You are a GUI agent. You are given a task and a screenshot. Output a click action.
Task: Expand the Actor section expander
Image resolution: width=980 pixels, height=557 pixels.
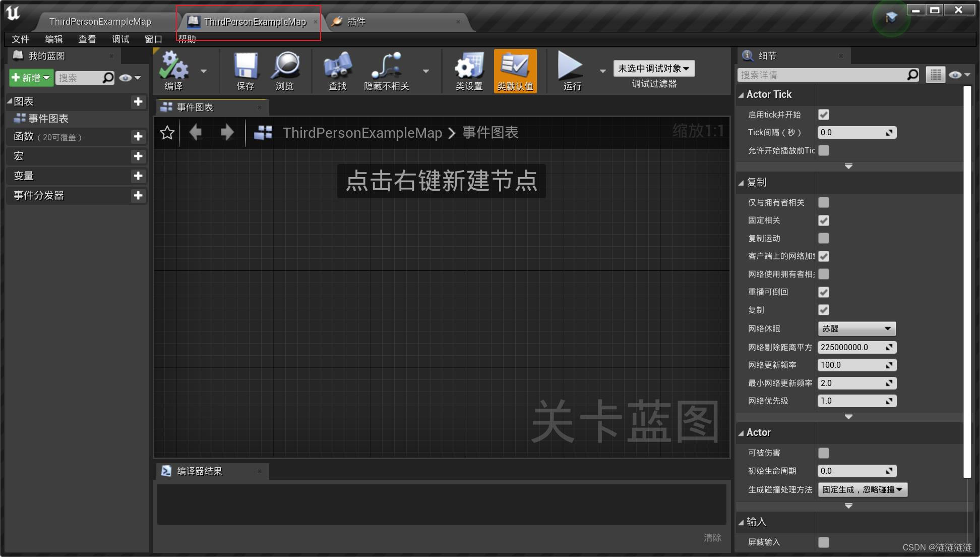(x=741, y=432)
